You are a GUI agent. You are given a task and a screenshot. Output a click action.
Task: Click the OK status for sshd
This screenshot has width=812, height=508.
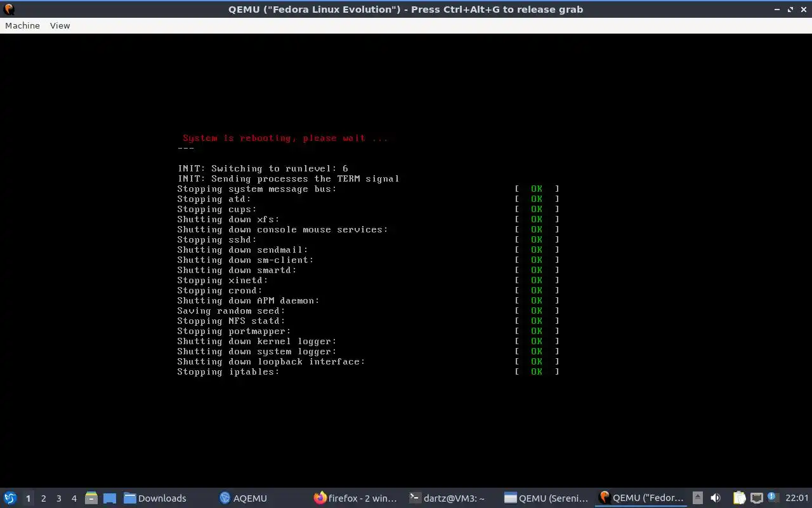537,239
